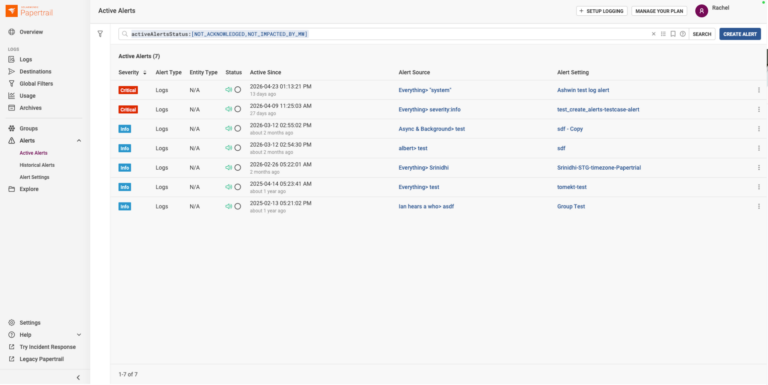Viewport: 768px width, 385px height.
Task: Click the Logs sidebar icon
Action: (x=11, y=59)
